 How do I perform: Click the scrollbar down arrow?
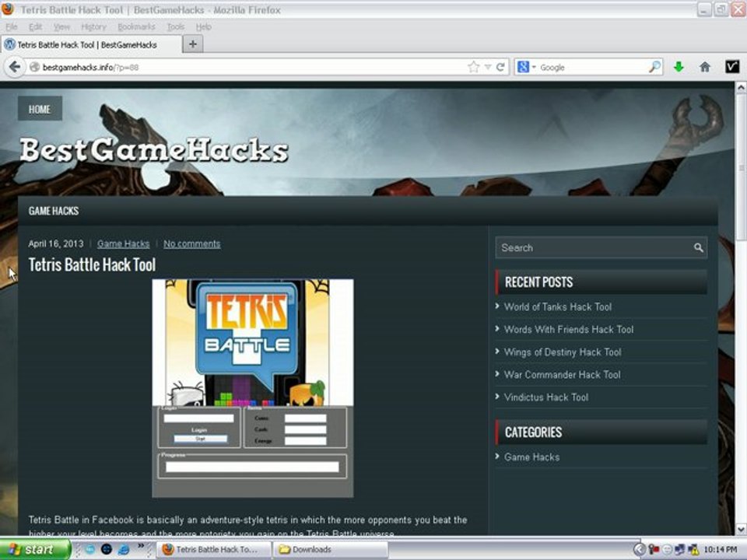click(x=741, y=529)
